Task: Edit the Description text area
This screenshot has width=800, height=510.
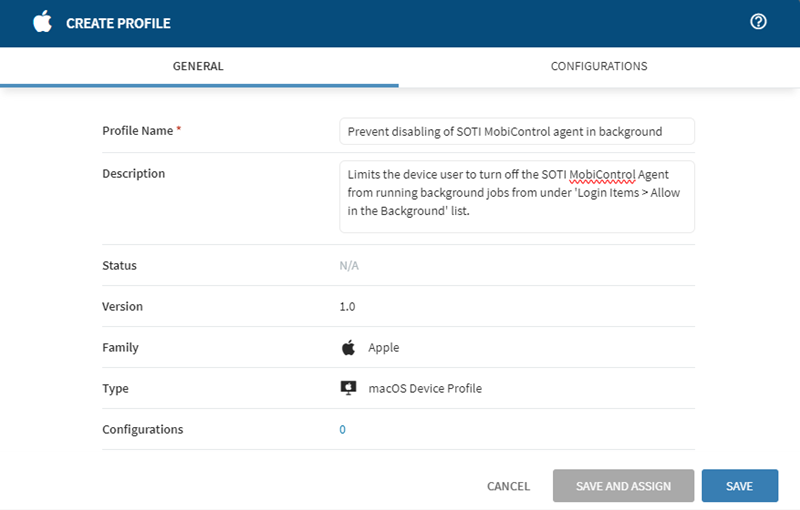Action: 517,197
